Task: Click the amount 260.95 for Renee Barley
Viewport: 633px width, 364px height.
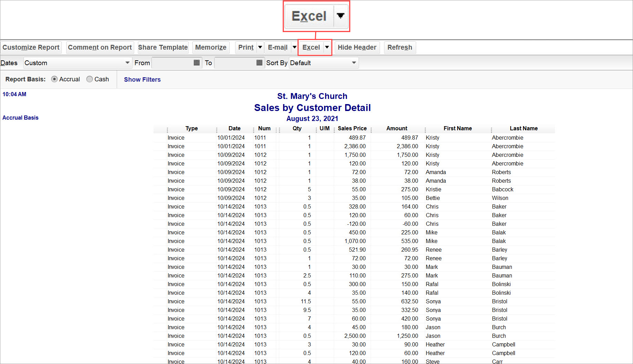Action: (410, 250)
